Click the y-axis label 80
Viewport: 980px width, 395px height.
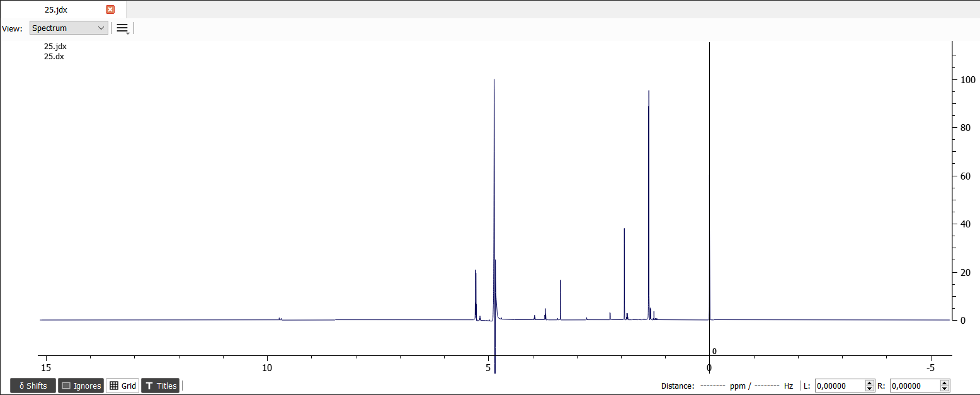965,128
